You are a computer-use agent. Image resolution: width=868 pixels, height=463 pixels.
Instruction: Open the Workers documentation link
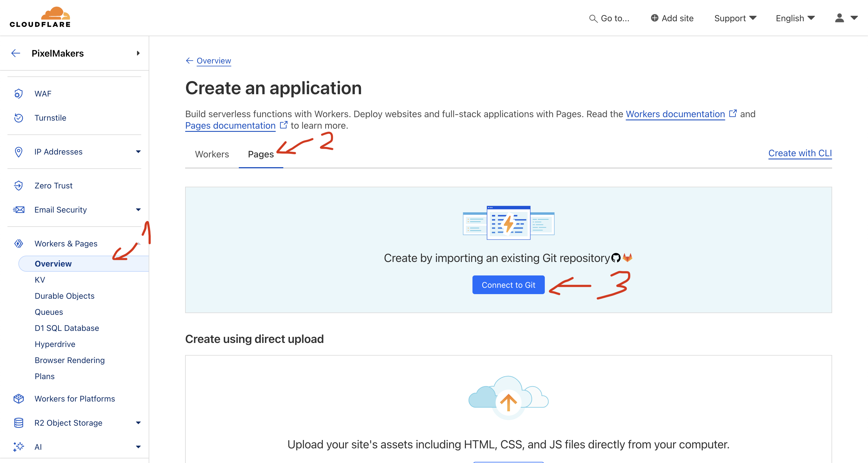coord(675,114)
